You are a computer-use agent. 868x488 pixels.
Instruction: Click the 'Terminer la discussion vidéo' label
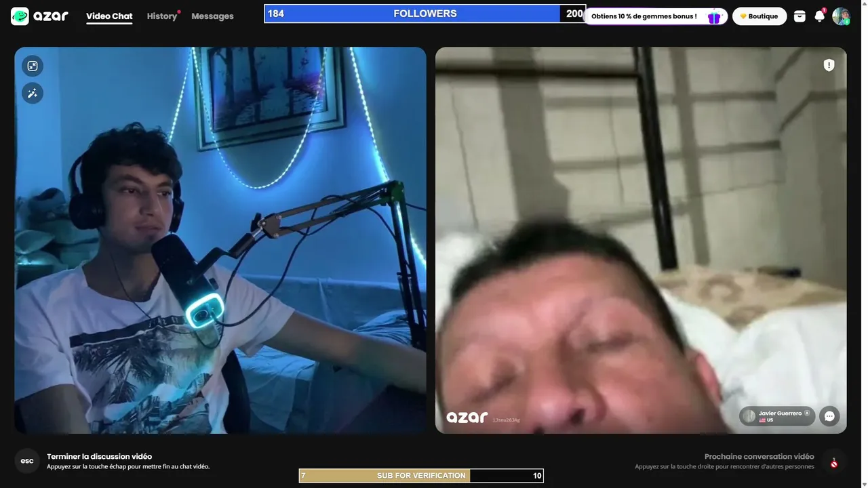(99, 457)
